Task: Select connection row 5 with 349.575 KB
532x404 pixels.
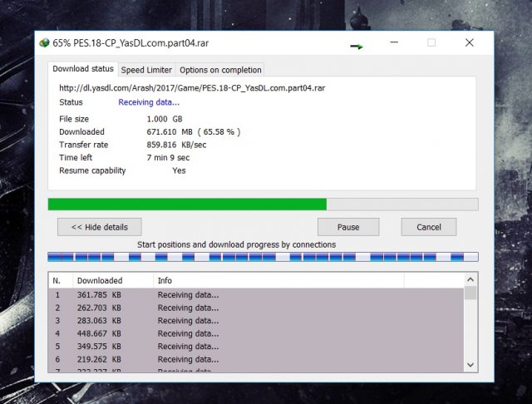Action: coord(256,347)
